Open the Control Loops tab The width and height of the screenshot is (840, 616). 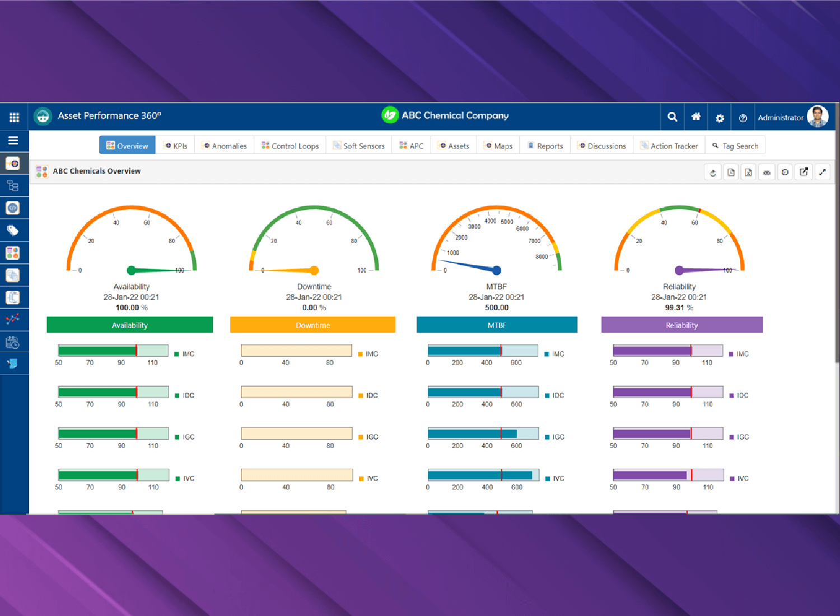(x=290, y=146)
